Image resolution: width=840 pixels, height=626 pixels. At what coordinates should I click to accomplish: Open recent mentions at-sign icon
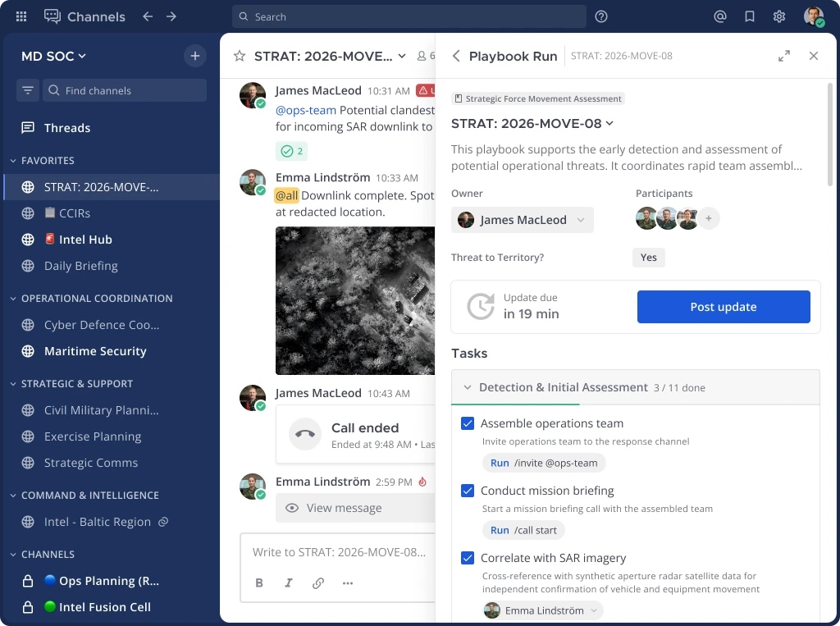(720, 16)
